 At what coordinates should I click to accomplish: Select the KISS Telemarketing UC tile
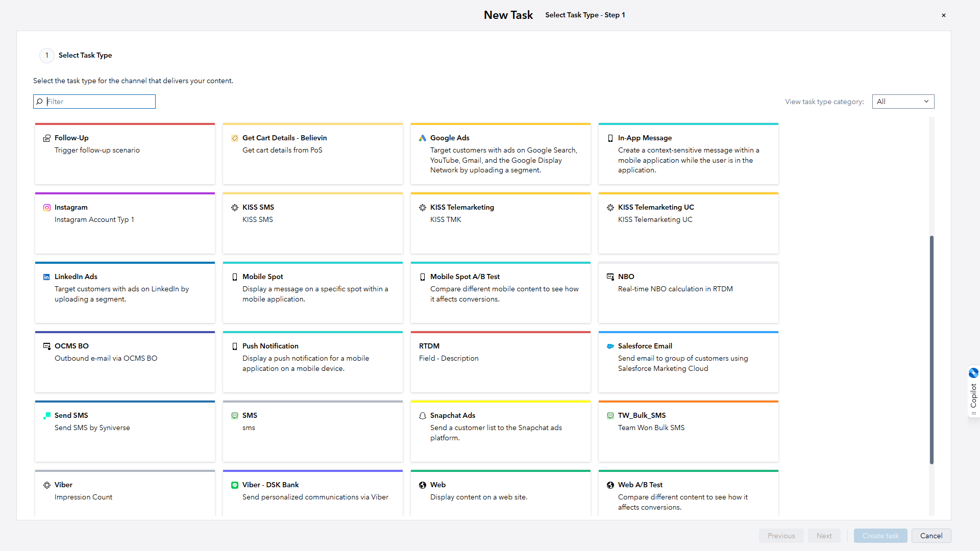tap(688, 223)
